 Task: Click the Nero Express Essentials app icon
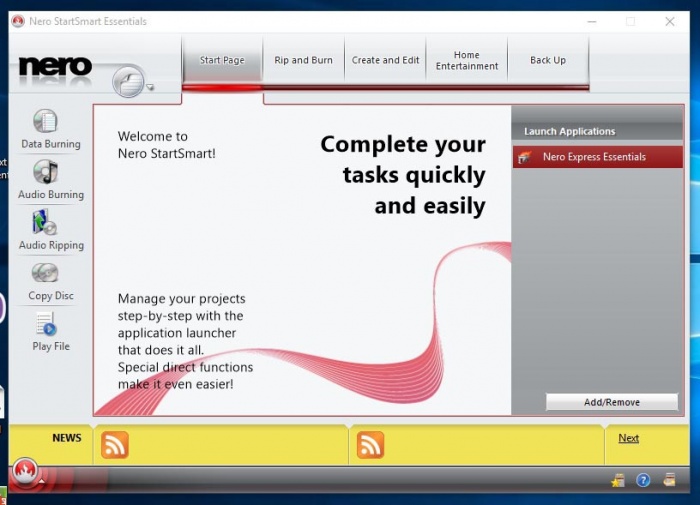click(525, 157)
